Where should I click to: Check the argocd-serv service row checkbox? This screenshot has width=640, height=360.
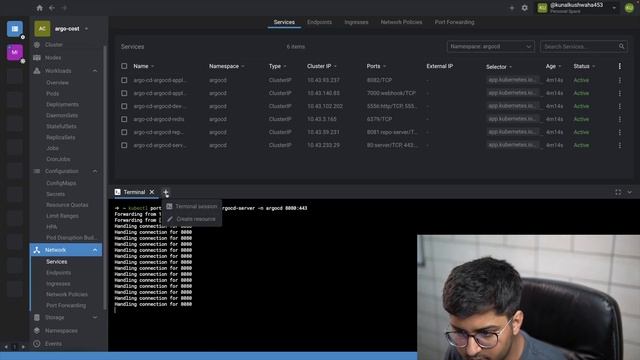pos(124,145)
